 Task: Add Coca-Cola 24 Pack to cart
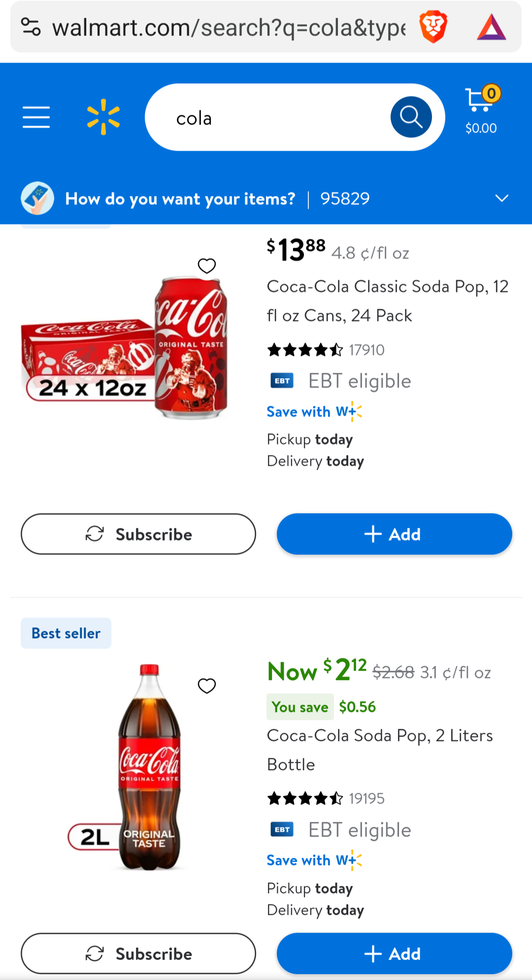pyautogui.click(x=394, y=534)
